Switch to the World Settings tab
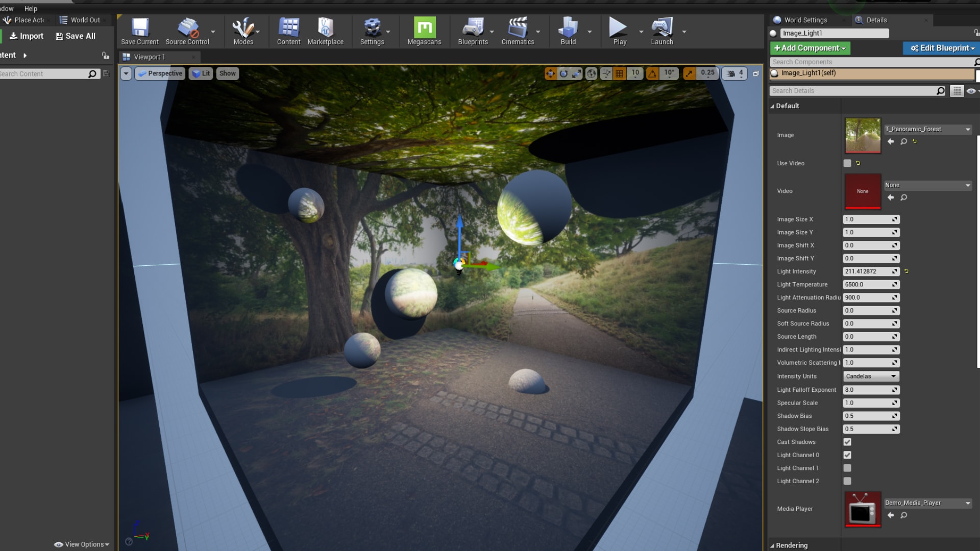Screen dimensions: 980x551 [x=805, y=20]
